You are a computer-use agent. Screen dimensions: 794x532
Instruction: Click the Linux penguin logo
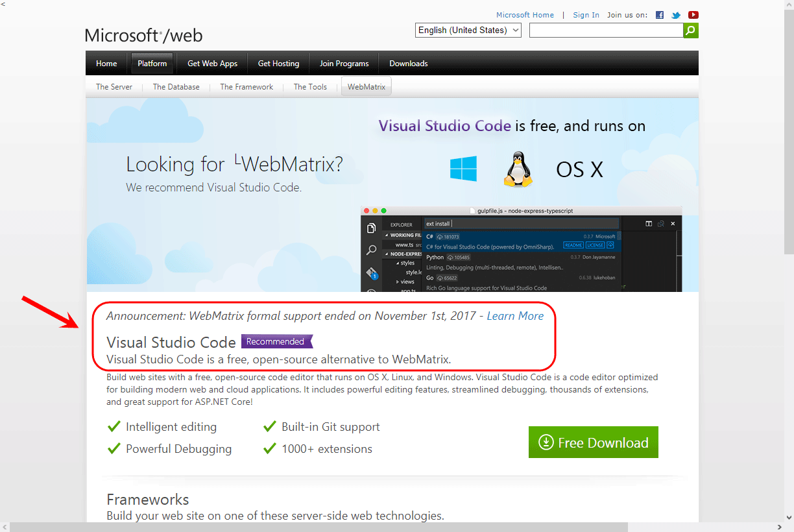pos(518,170)
